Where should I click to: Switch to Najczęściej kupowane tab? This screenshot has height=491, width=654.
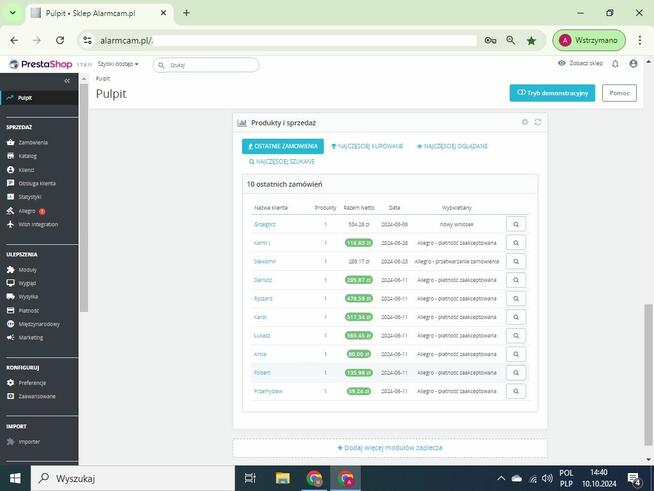point(367,146)
